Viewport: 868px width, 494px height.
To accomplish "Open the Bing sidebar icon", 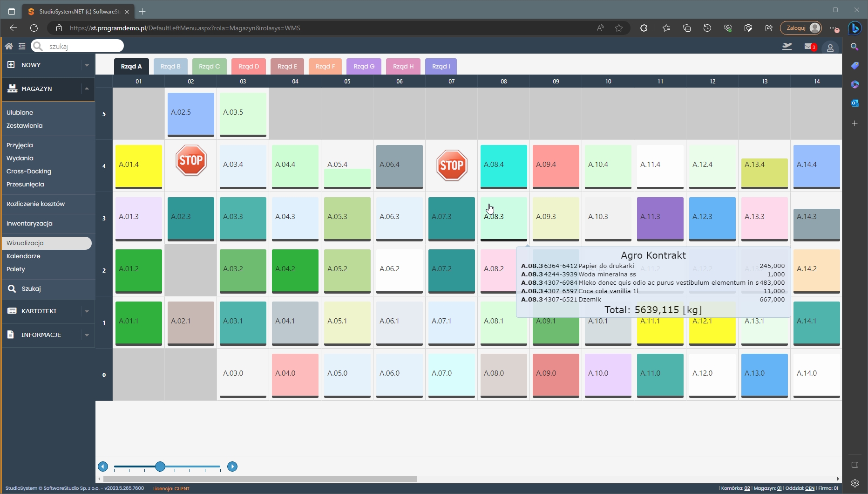I will [x=855, y=28].
